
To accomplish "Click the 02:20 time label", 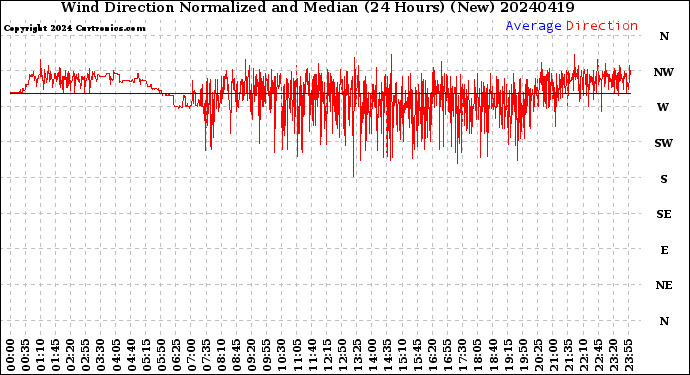I will tap(71, 355).
